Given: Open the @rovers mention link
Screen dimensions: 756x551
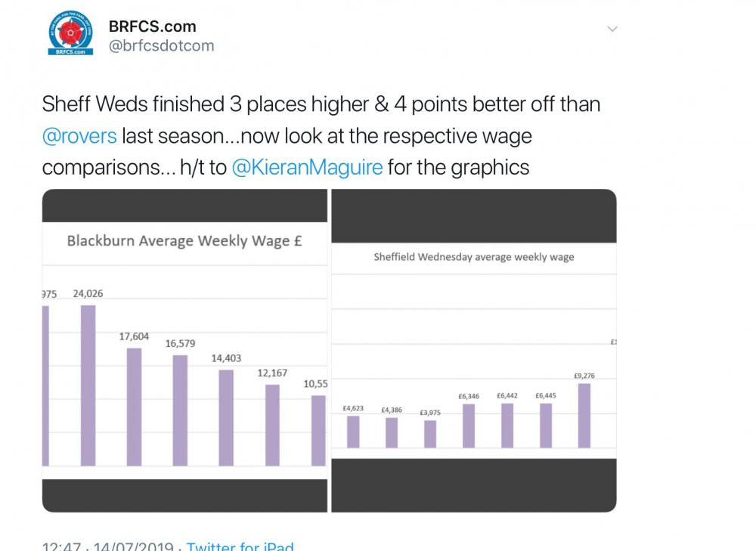Looking at the screenshot, I should [x=79, y=136].
